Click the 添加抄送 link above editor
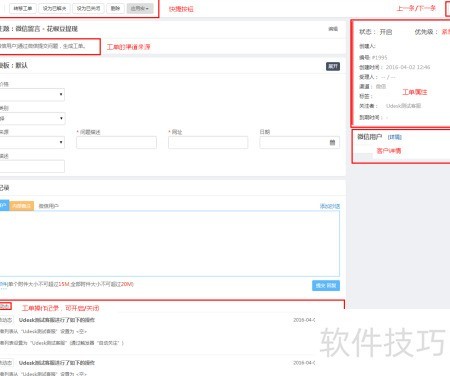This screenshot has width=450, height=376. point(330,206)
